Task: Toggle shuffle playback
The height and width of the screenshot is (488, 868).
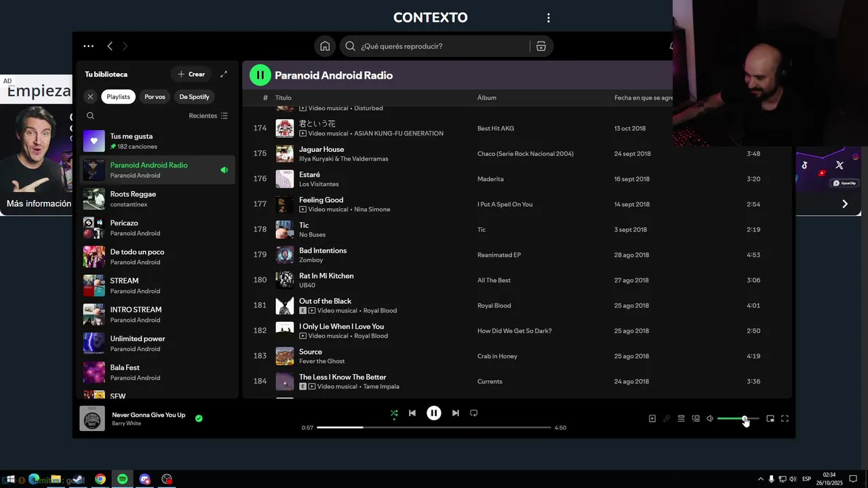Action: coord(394,413)
